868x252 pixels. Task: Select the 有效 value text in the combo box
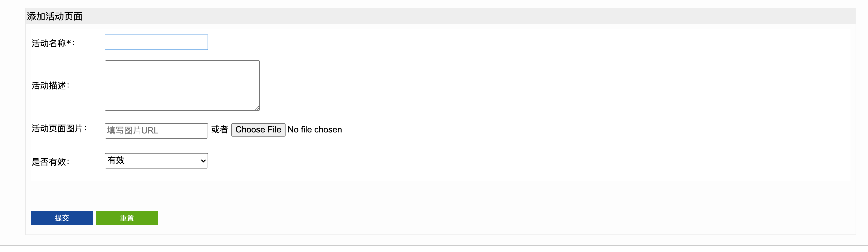coord(116,161)
